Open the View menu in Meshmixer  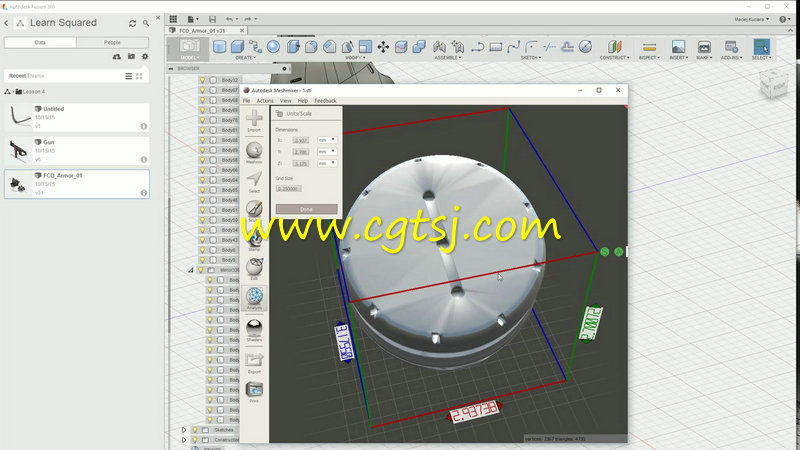[x=285, y=101]
